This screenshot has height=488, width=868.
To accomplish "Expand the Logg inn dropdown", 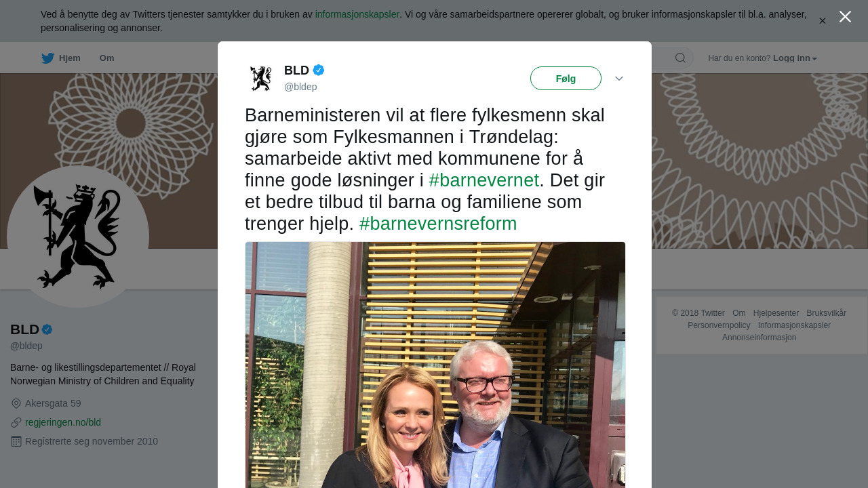I will coord(795,58).
